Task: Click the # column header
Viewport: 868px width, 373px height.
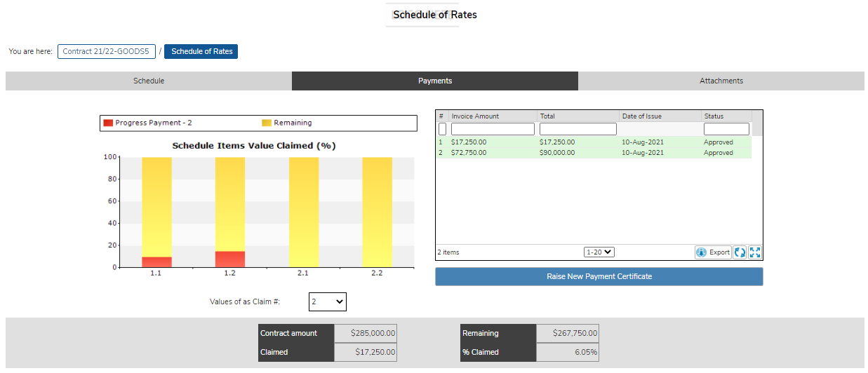Action: (x=442, y=116)
